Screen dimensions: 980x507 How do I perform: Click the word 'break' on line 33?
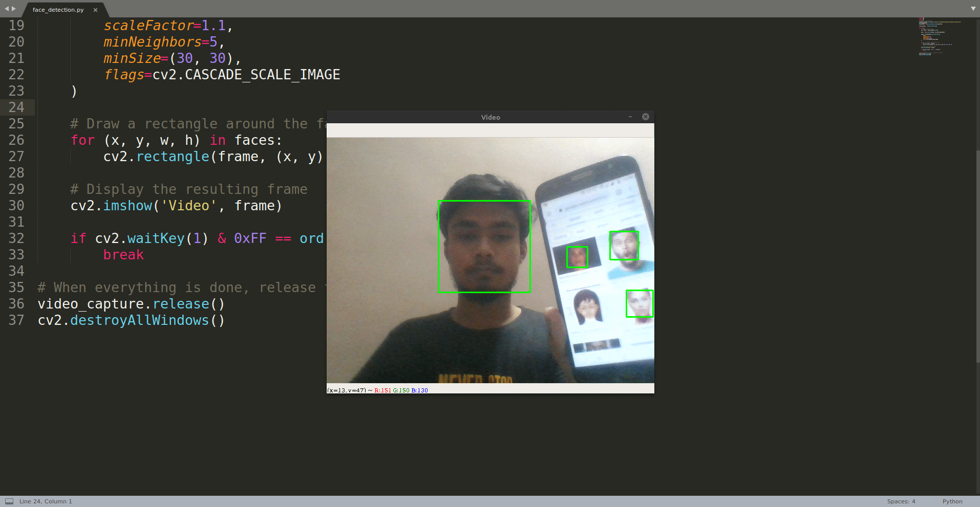point(123,254)
